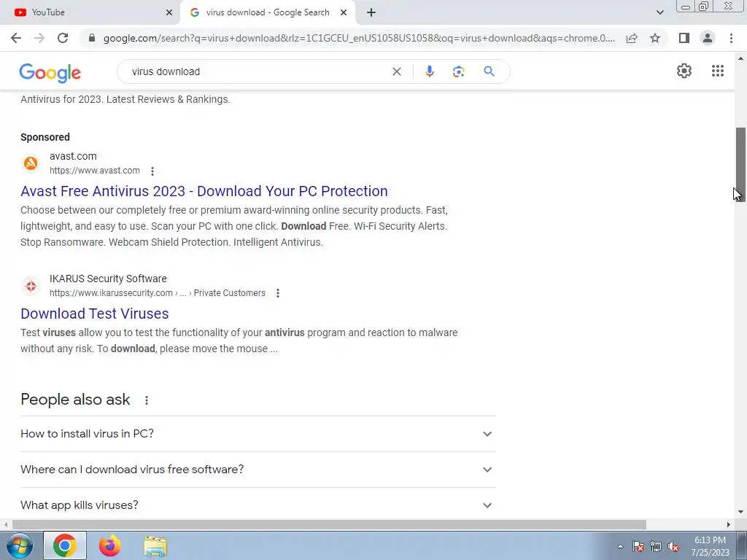The image size is (747, 560).
Task: Start voice search with the microphone
Action: [x=429, y=71]
